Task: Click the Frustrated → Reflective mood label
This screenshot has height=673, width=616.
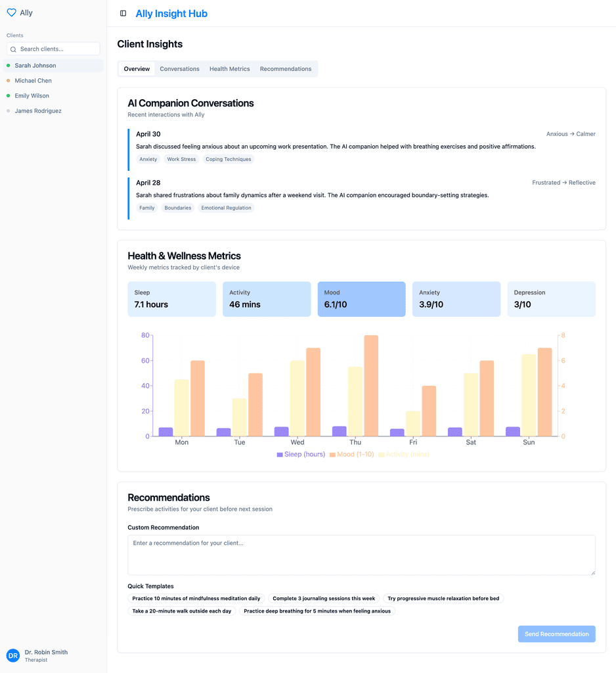Action: [x=563, y=183]
